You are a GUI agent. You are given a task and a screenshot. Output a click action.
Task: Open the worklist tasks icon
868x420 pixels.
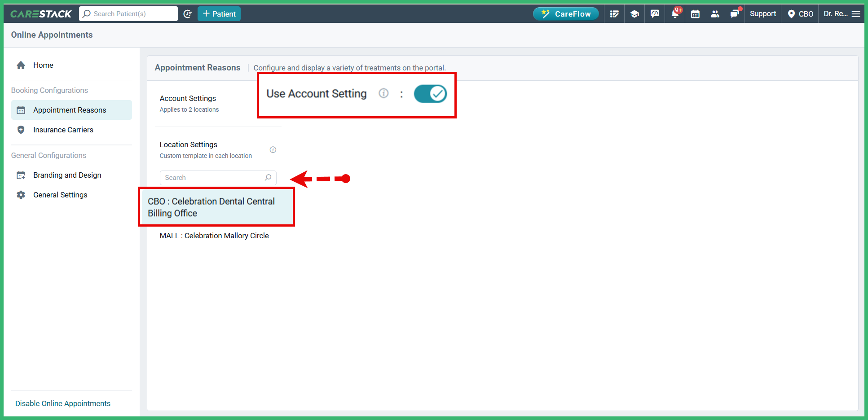click(x=614, y=13)
